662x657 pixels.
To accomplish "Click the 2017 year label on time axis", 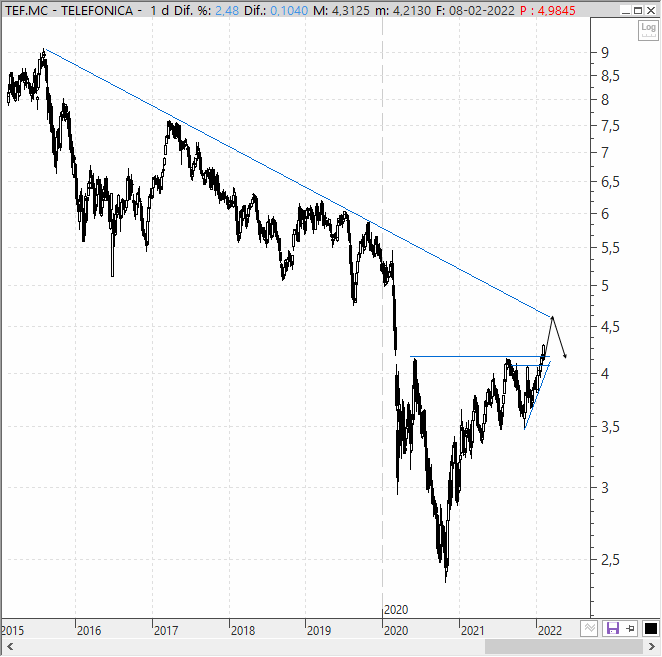I will [166, 630].
